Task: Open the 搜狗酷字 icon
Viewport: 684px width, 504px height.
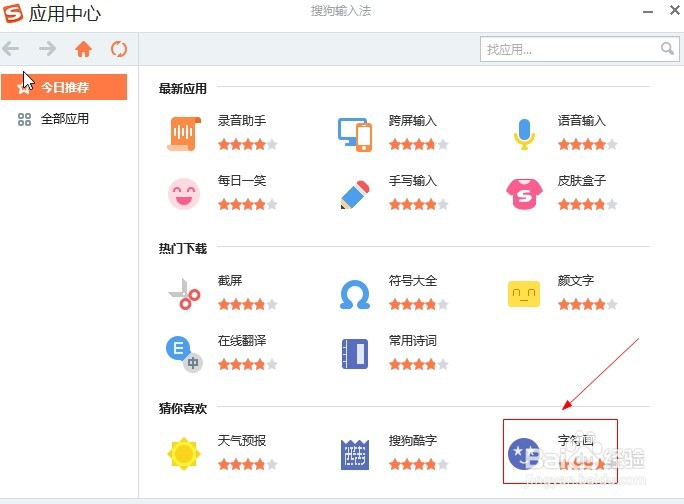Action: pyautogui.click(x=355, y=454)
